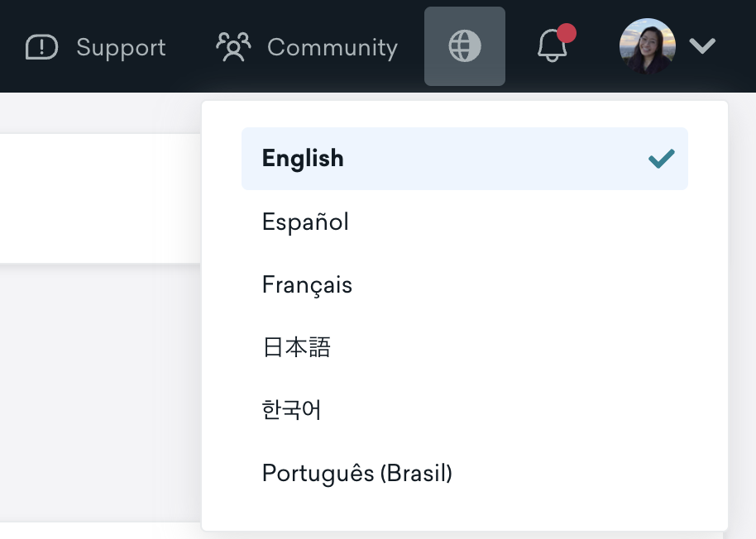Go to the Community link text
The height and width of the screenshot is (539, 756).
[333, 47]
